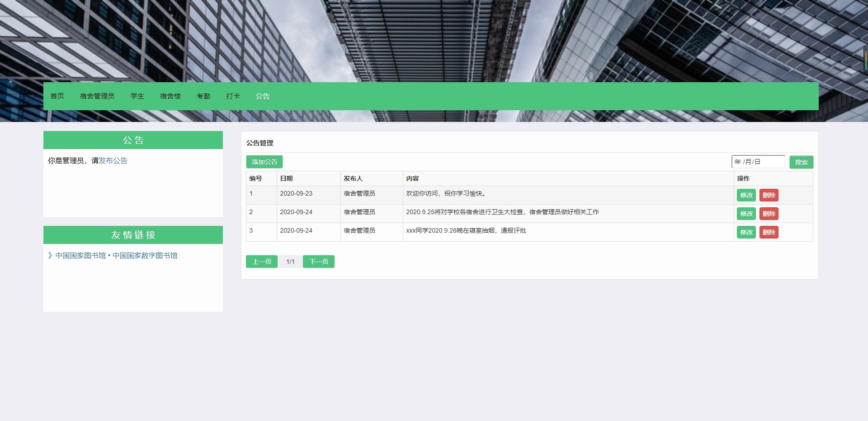Screen dimensions: 868x421
Task: Go to the 首页 nav item
Action: [57, 96]
